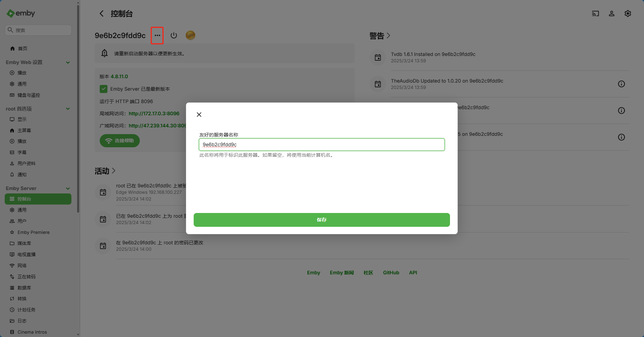644x337 pixels.
Task: Open Playback under Emby Web settings
Action: click(38, 73)
